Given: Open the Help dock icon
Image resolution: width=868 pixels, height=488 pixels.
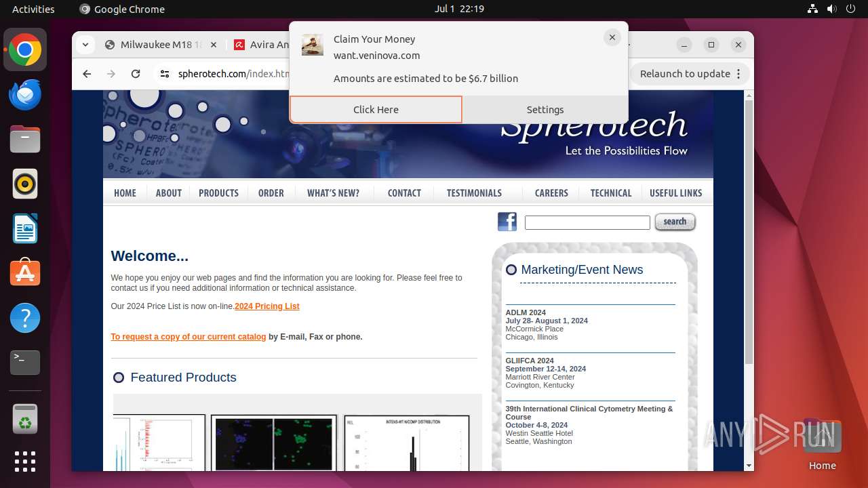Looking at the screenshot, I should [25, 318].
